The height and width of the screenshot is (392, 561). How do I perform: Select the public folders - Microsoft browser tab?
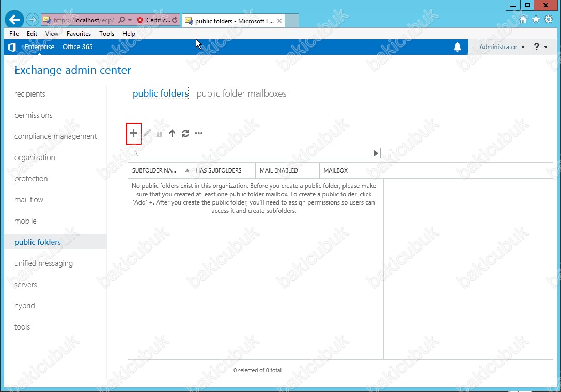pyautogui.click(x=235, y=21)
